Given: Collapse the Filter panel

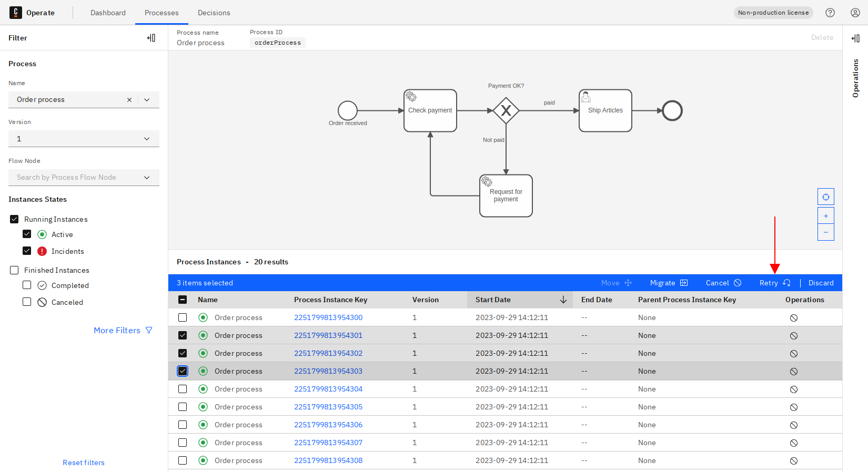Looking at the screenshot, I should click(151, 38).
